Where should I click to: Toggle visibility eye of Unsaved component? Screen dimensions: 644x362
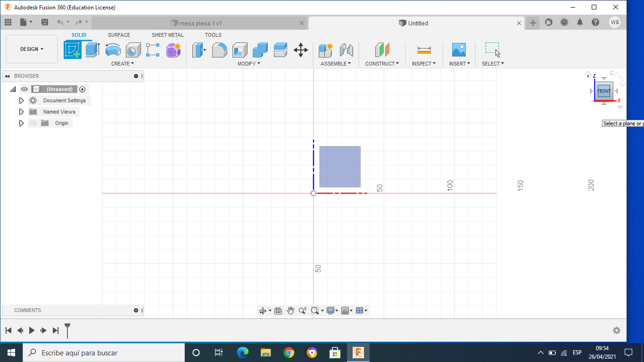(x=25, y=89)
